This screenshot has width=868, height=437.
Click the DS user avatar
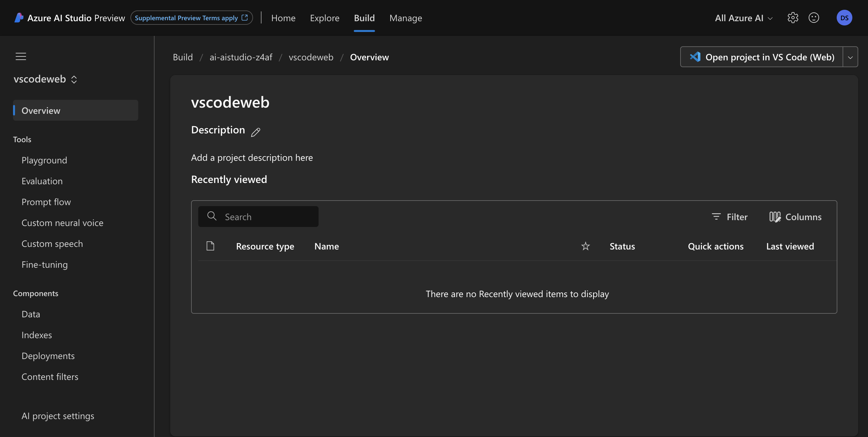[844, 18]
